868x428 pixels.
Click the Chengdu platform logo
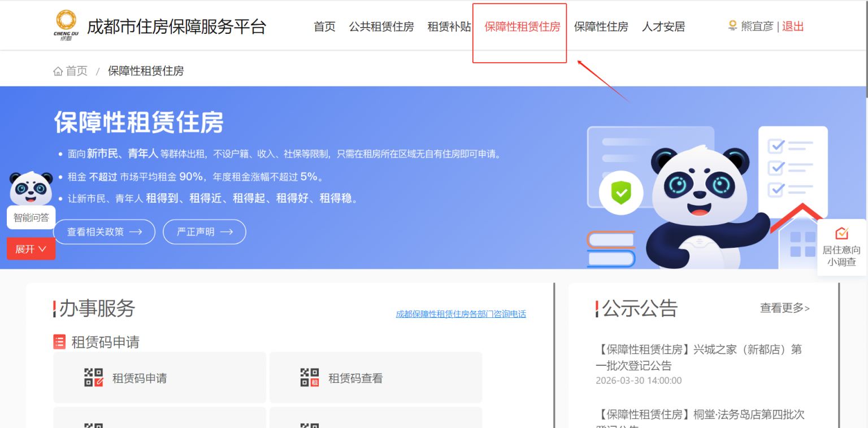66,25
